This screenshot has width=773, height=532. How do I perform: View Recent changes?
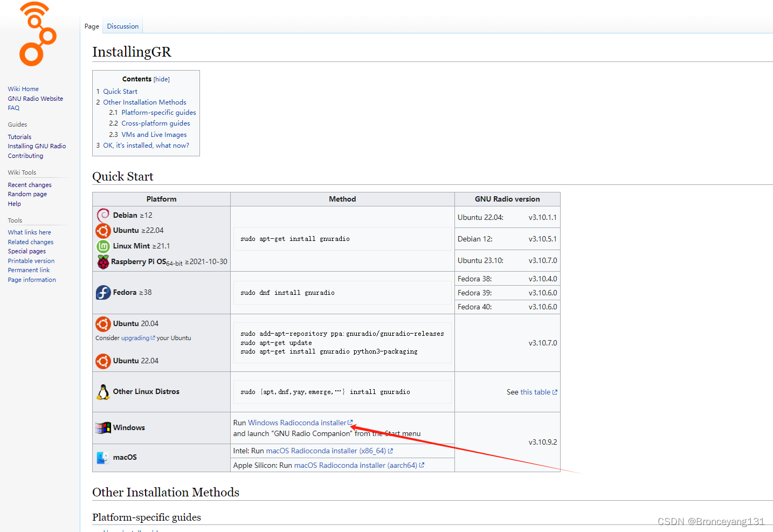pyautogui.click(x=30, y=185)
